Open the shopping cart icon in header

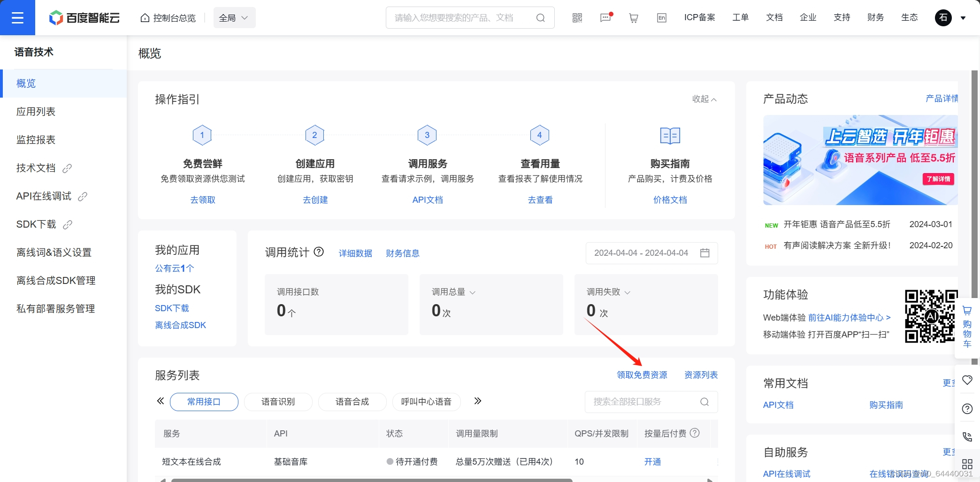click(x=634, y=18)
